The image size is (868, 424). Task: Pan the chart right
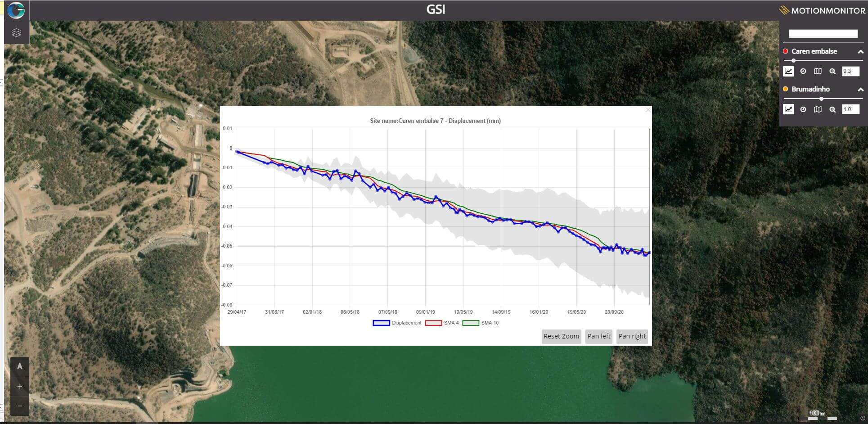pyautogui.click(x=632, y=336)
